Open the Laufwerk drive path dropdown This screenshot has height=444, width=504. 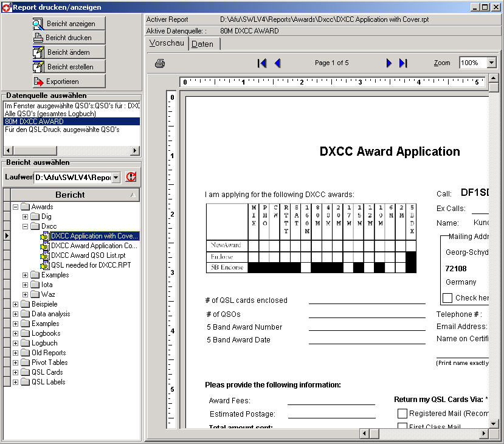116,178
